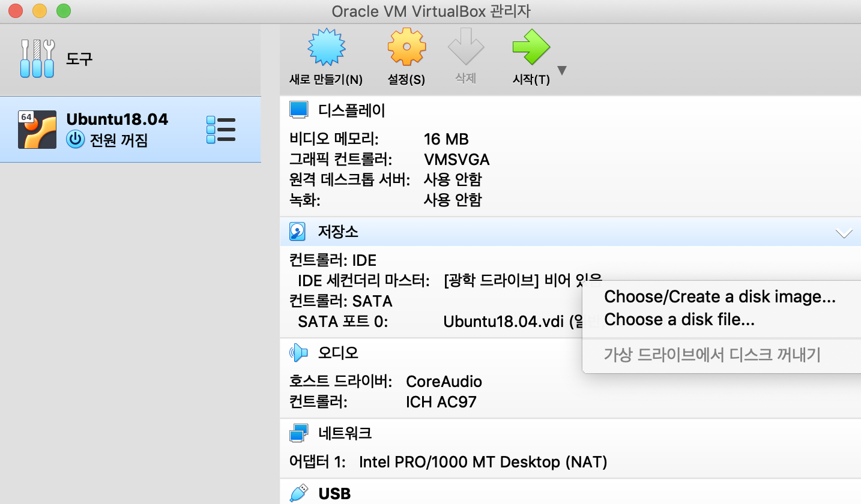Click the '전원 꺼짐' status text
This screenshot has width=861, height=504.
coord(118,140)
